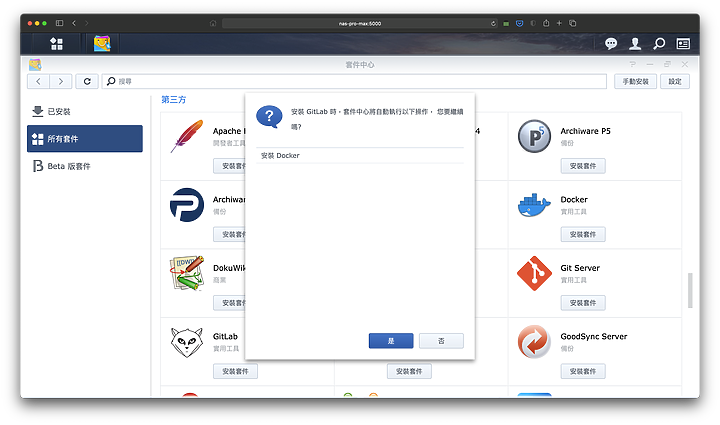720x425 pixels.
Task: Click the DokuWiki package icon
Action: (x=187, y=273)
